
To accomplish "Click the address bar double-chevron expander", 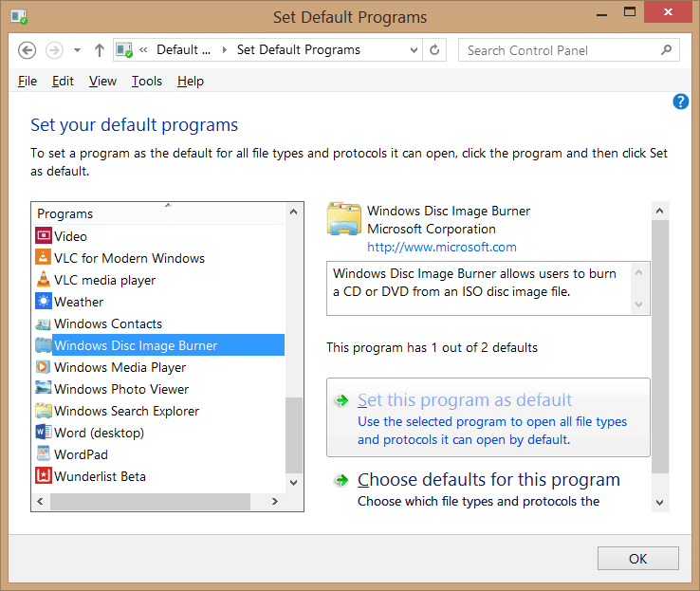I will pyautogui.click(x=143, y=50).
